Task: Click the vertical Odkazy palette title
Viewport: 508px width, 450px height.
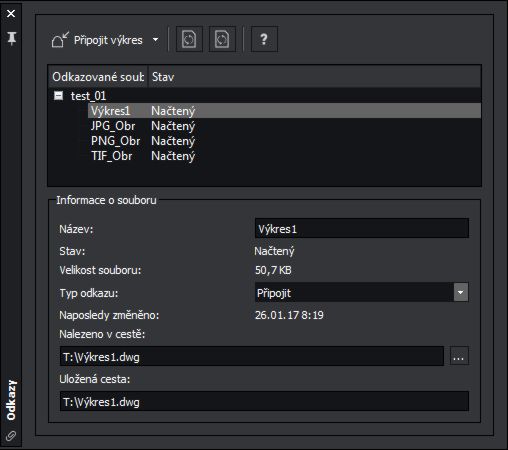Action: pyautogui.click(x=11, y=400)
